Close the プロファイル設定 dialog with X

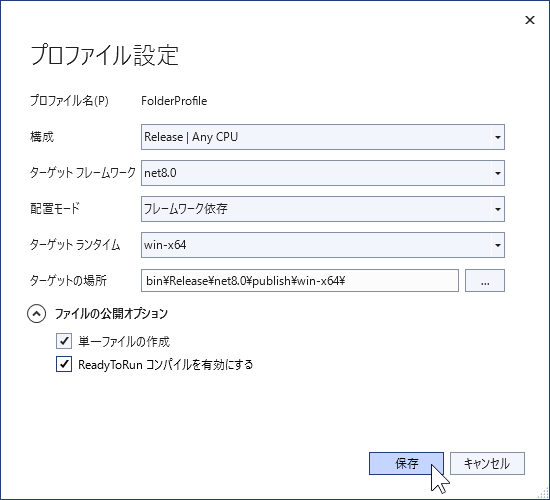tap(530, 20)
